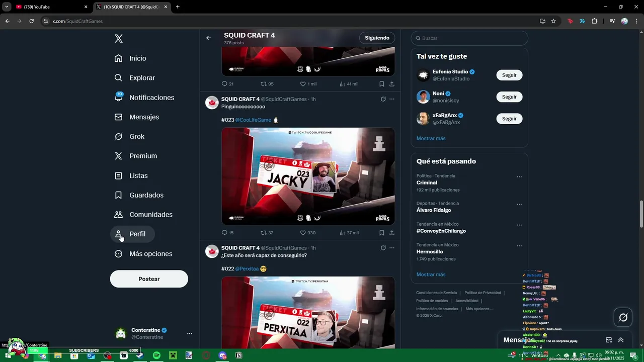Open more options for #ConvoyEnChilango trend
Screen dimensions: 644x362
519,225
